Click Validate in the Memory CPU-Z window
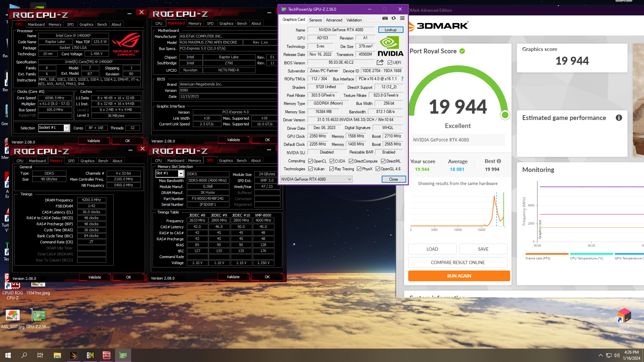This screenshot has width=644, height=362. (95, 277)
